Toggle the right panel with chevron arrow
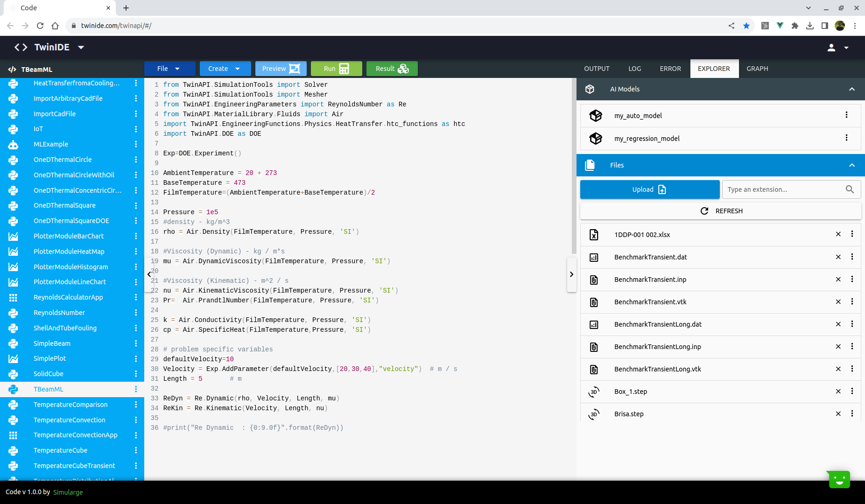This screenshot has width=865, height=504. pyautogui.click(x=571, y=274)
